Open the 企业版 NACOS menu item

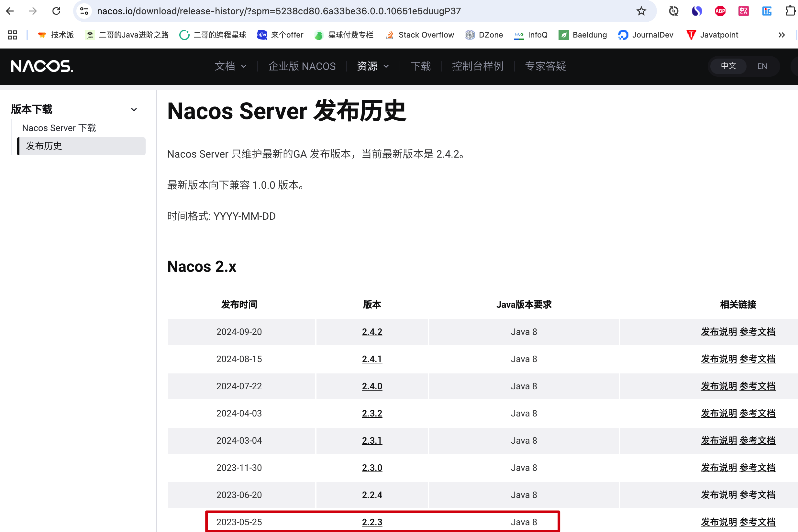(302, 66)
